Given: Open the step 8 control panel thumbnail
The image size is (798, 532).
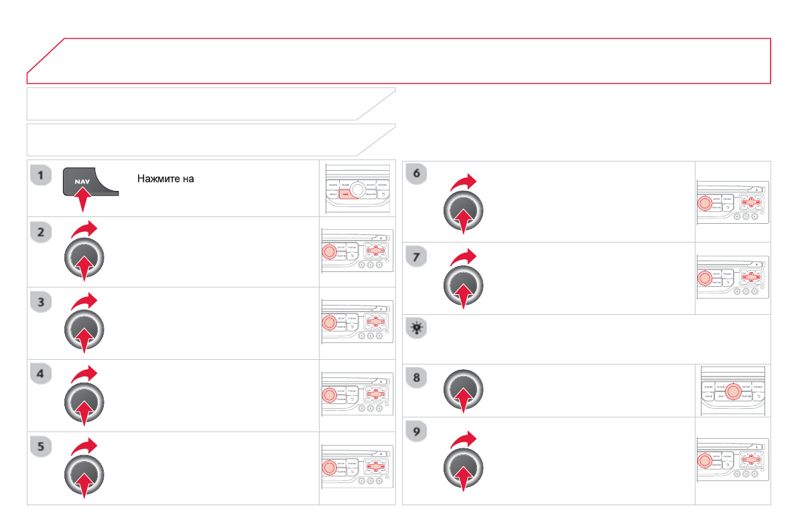Looking at the screenshot, I should (x=733, y=391).
